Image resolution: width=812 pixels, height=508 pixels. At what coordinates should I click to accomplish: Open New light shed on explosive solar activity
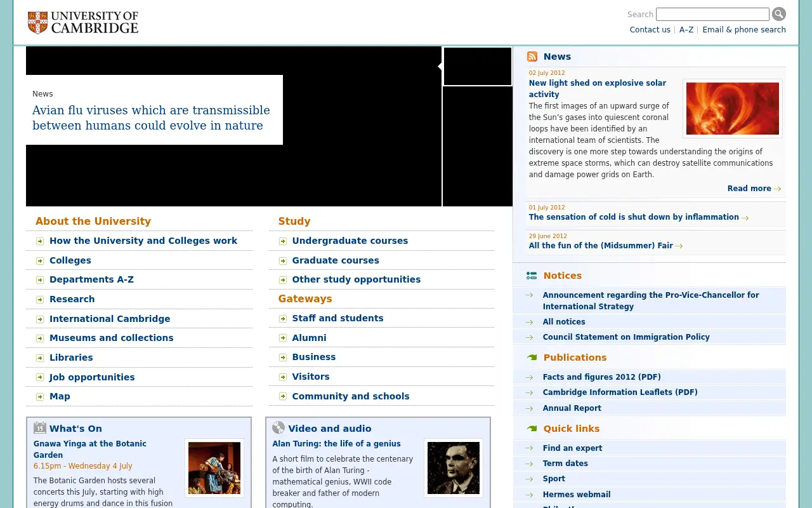(598, 89)
